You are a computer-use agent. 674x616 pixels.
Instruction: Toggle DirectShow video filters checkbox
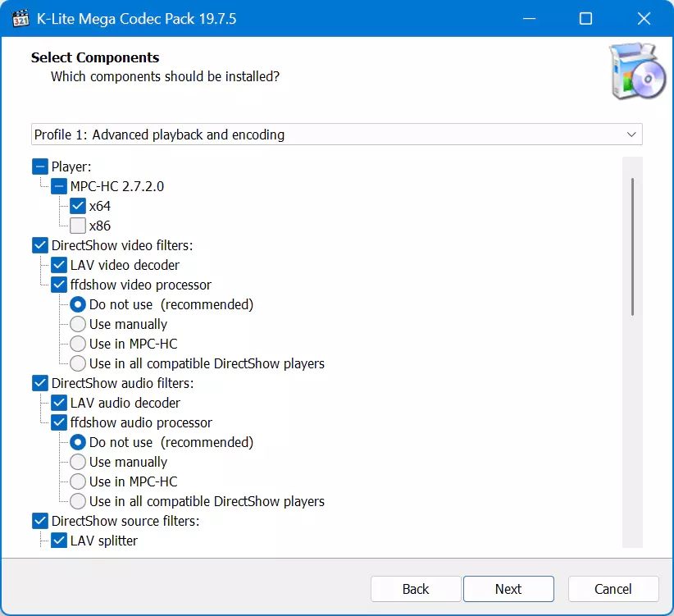point(40,245)
